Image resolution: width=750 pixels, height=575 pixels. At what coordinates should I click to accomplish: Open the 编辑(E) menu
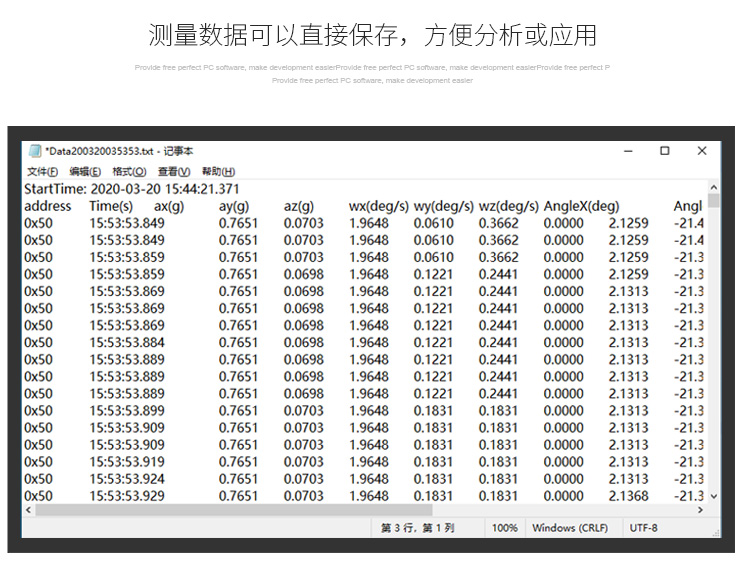point(85,172)
